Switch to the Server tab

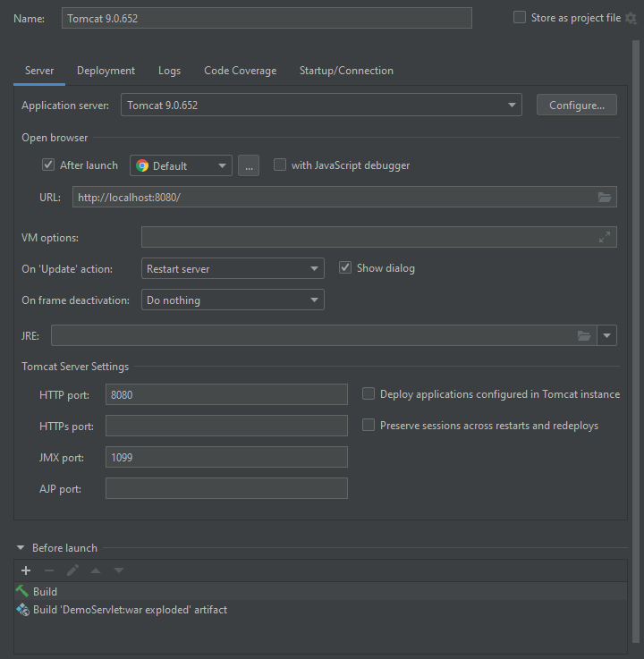point(39,71)
